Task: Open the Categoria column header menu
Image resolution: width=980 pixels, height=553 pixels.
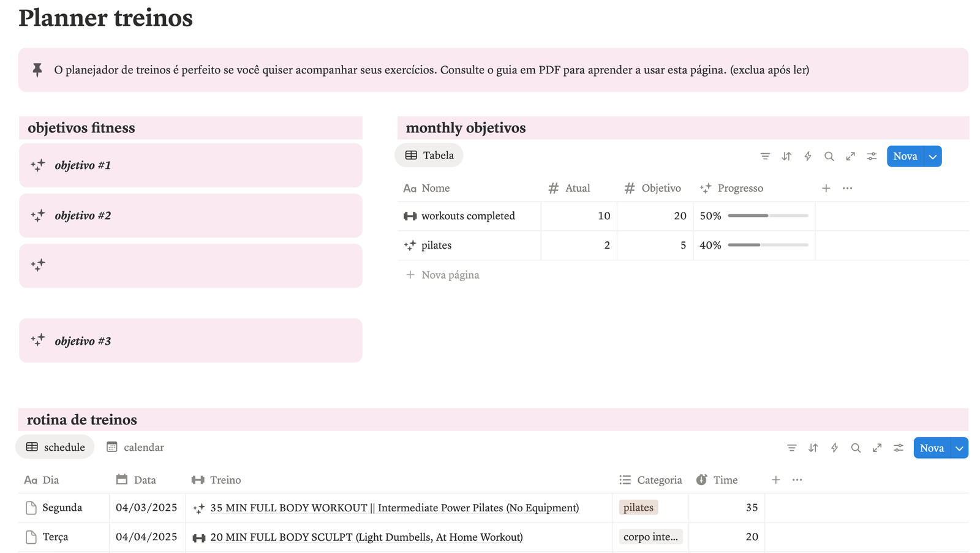Action: [651, 480]
